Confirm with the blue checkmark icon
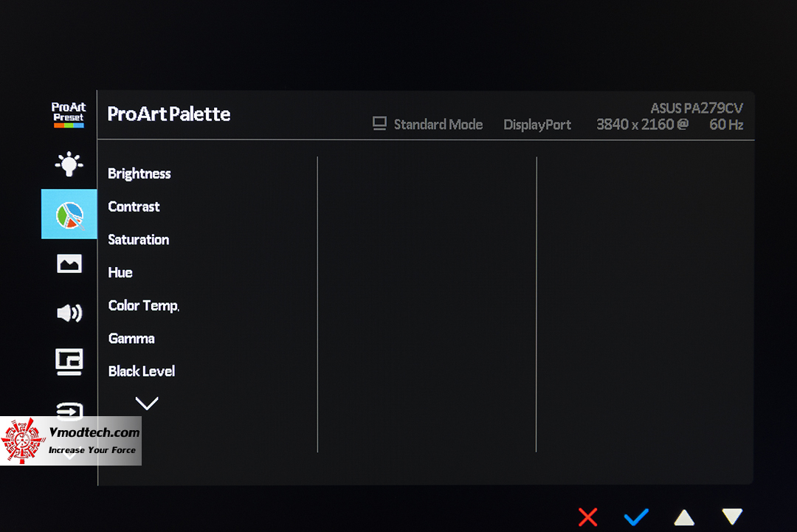The width and height of the screenshot is (797, 532). (x=635, y=517)
